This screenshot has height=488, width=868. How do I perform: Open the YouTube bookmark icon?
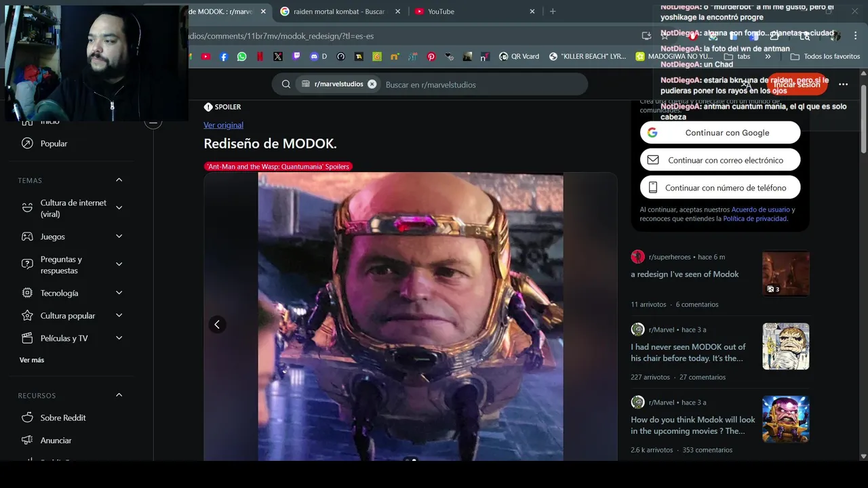pyautogui.click(x=206, y=57)
